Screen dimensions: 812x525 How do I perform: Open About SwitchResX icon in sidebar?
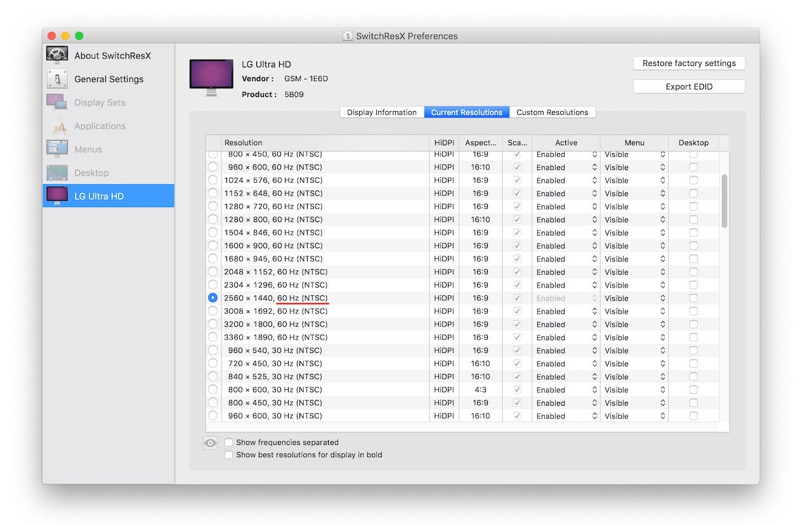(x=57, y=55)
